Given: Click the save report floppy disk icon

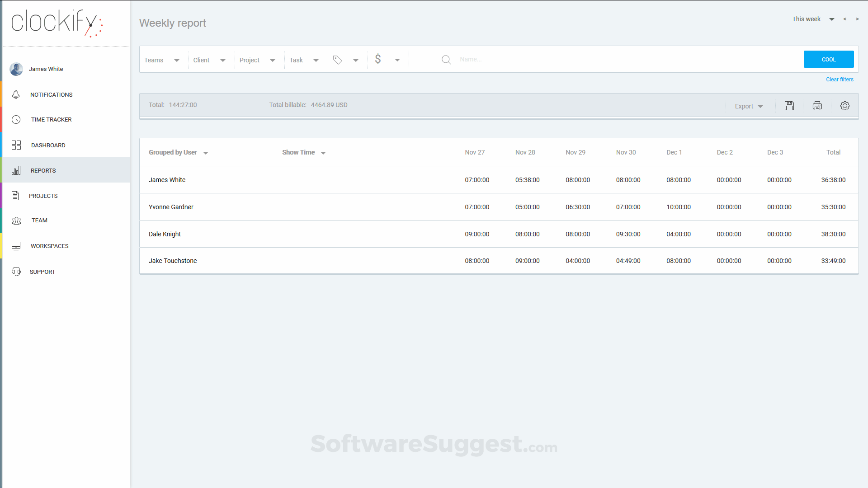Looking at the screenshot, I should 789,106.
